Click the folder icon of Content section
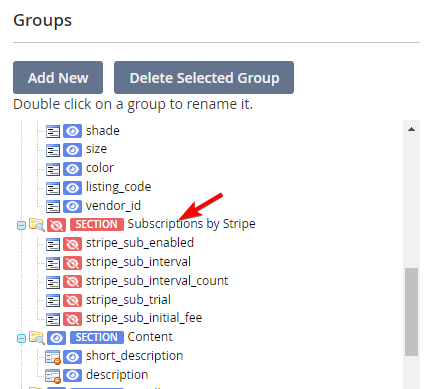The height and width of the screenshot is (389, 429). [x=36, y=337]
